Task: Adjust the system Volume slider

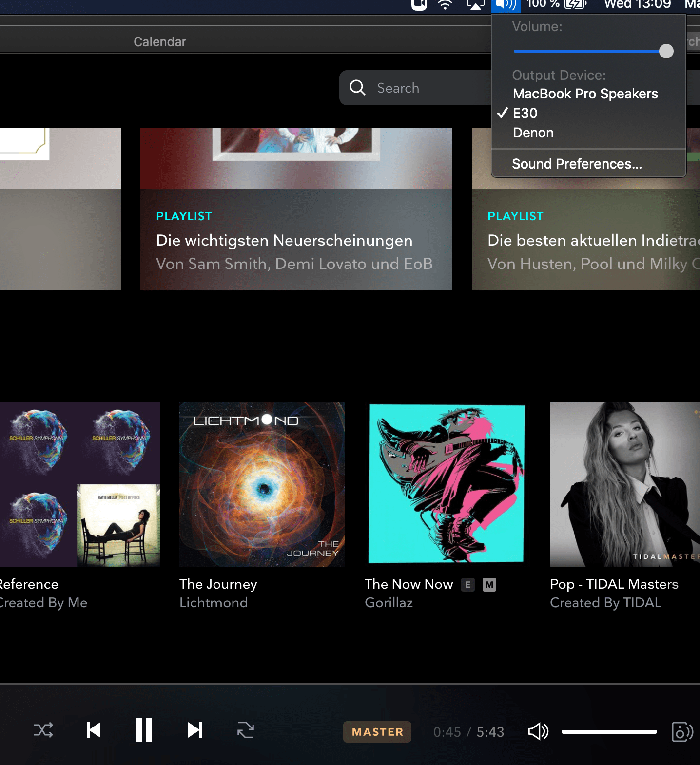Action: coord(593,51)
